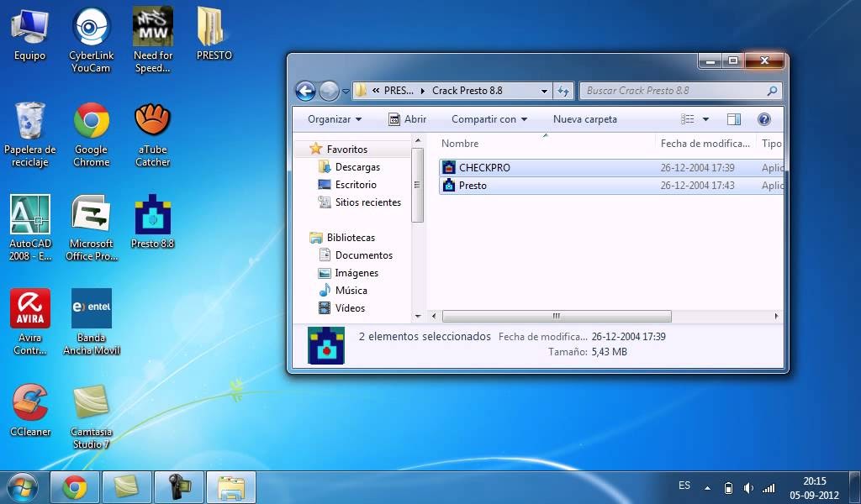
Task: Select the PRESTO folder on desktop
Action: coord(214,34)
